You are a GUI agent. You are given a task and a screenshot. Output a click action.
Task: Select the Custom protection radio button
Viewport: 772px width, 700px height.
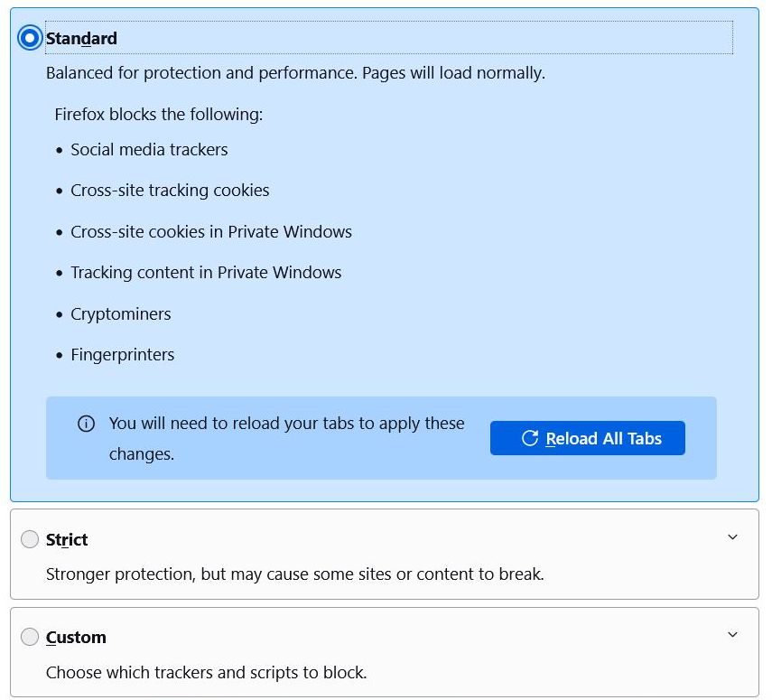point(29,637)
